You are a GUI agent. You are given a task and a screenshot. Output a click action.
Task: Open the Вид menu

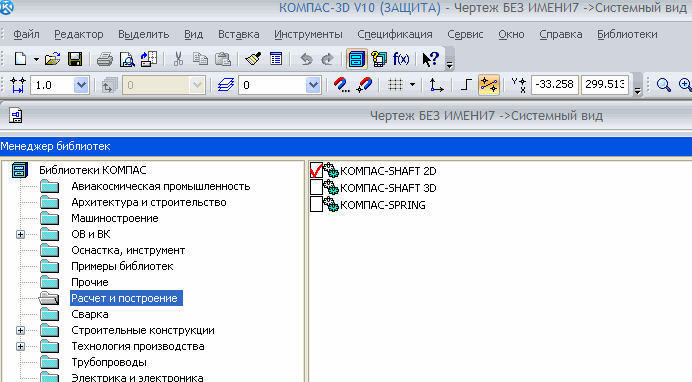193,34
